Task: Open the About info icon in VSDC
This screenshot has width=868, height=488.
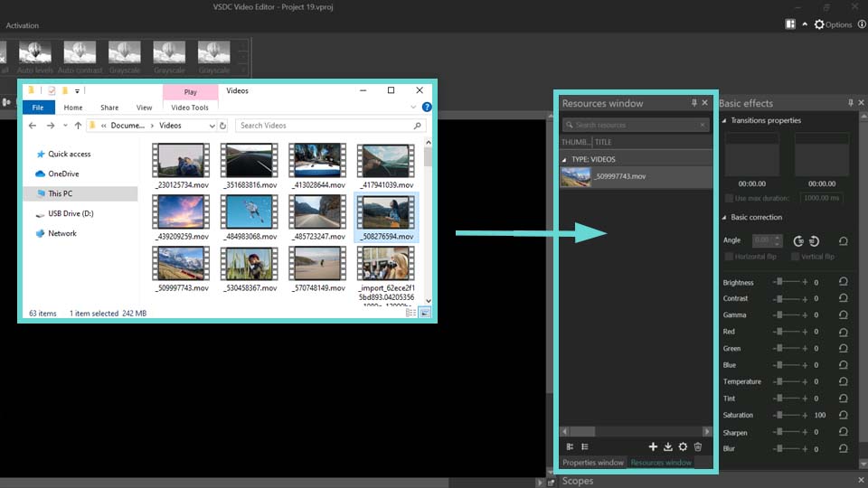Action: pos(862,24)
